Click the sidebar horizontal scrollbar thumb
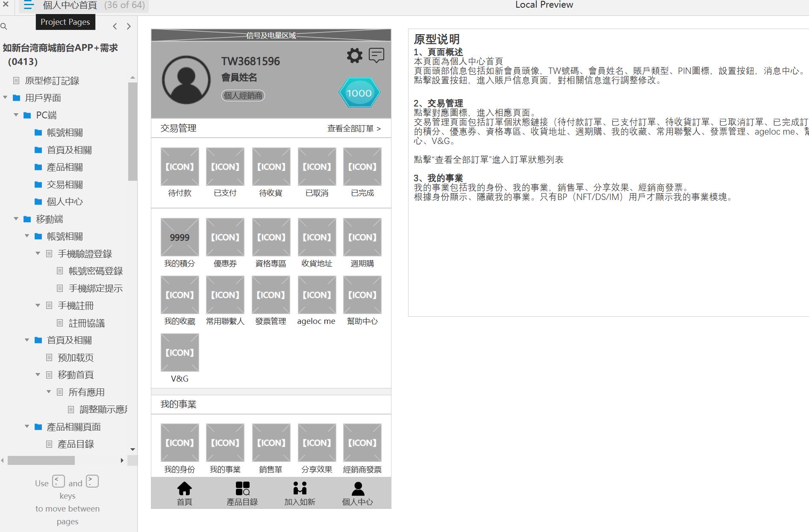Image resolution: width=809 pixels, height=532 pixels. [x=41, y=460]
